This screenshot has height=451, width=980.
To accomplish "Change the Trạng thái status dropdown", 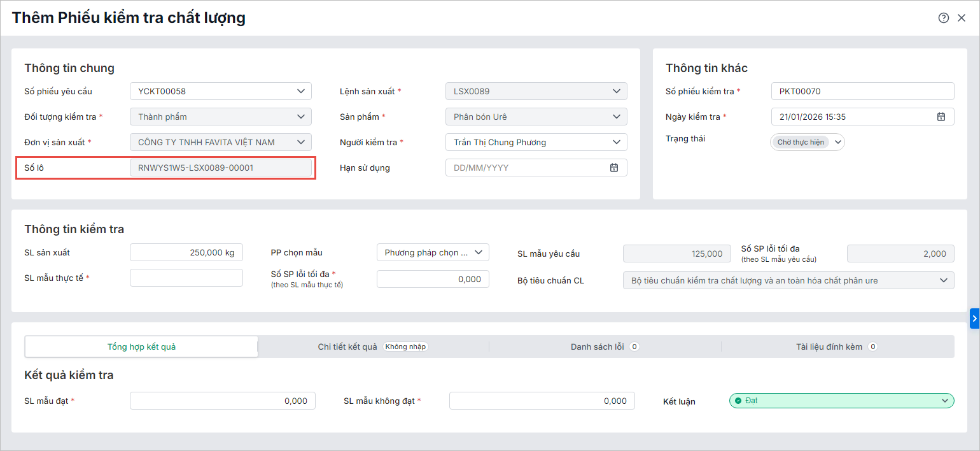I will [837, 142].
